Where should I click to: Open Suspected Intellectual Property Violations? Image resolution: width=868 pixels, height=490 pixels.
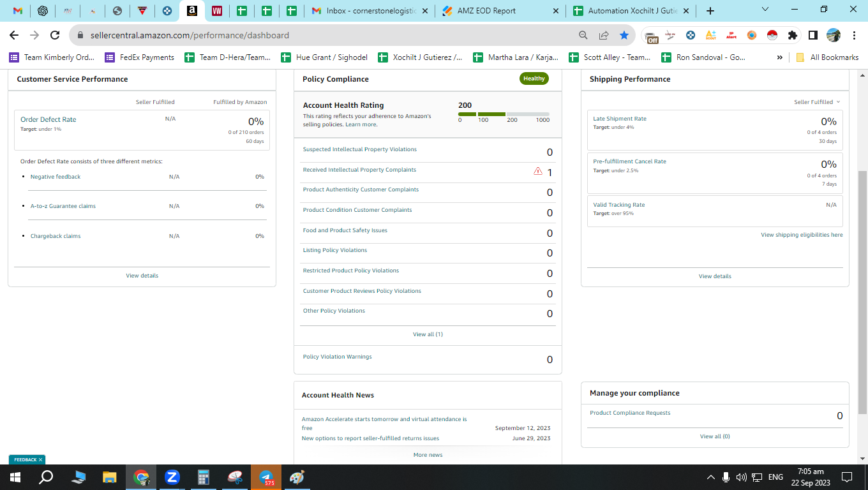pos(359,149)
